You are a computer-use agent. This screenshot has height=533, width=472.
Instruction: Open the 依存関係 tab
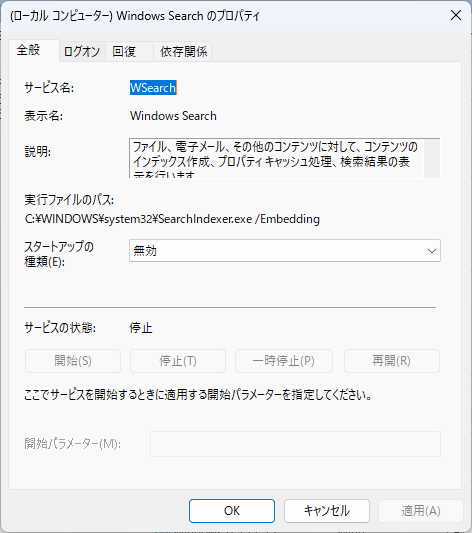[183, 52]
